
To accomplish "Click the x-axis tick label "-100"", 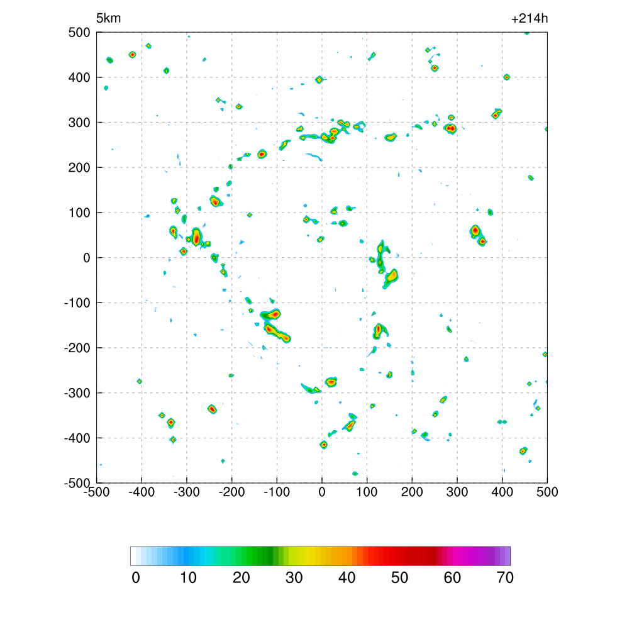I will coord(277,492).
